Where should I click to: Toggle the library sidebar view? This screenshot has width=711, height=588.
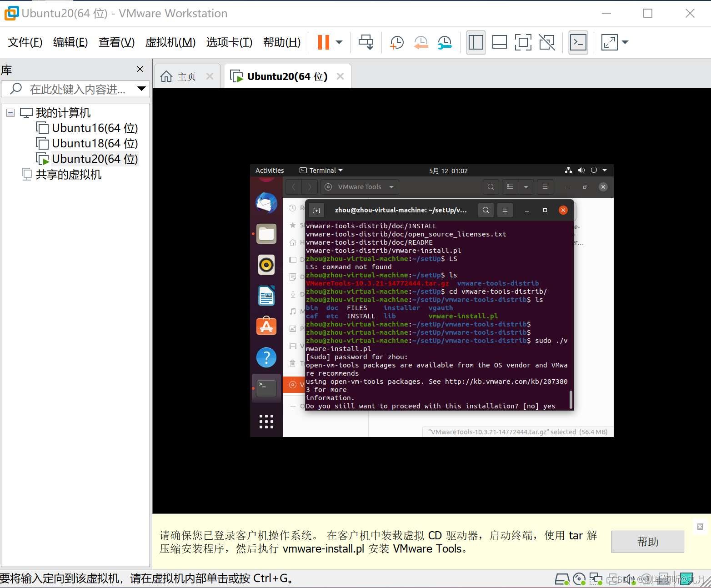click(476, 42)
